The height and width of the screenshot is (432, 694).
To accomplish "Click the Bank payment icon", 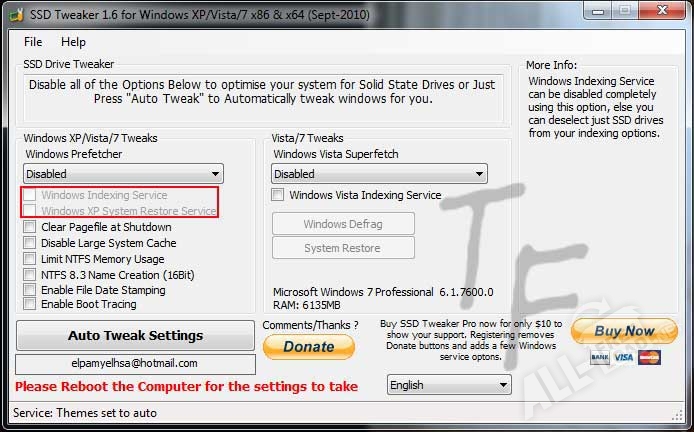I will pyautogui.click(x=600, y=357).
